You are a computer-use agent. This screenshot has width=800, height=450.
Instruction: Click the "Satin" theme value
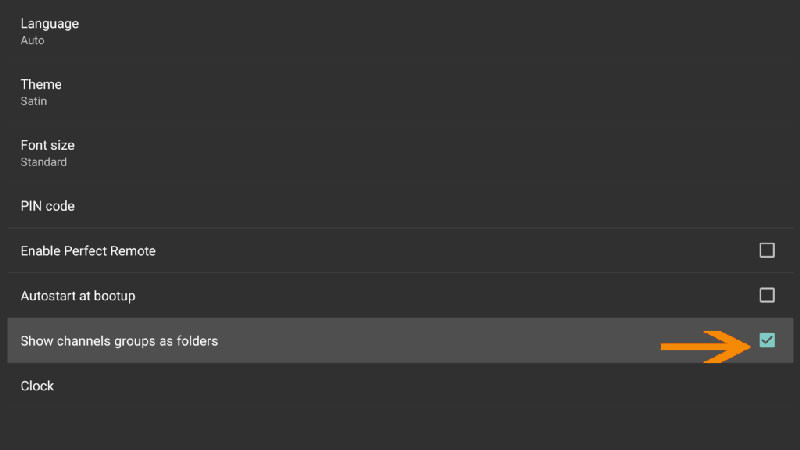pos(34,101)
